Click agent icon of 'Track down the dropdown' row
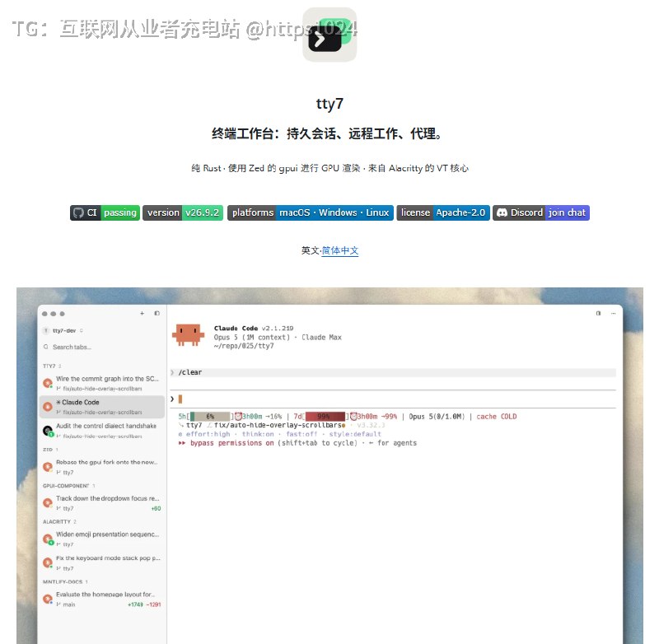The image size is (659, 644). (48, 503)
